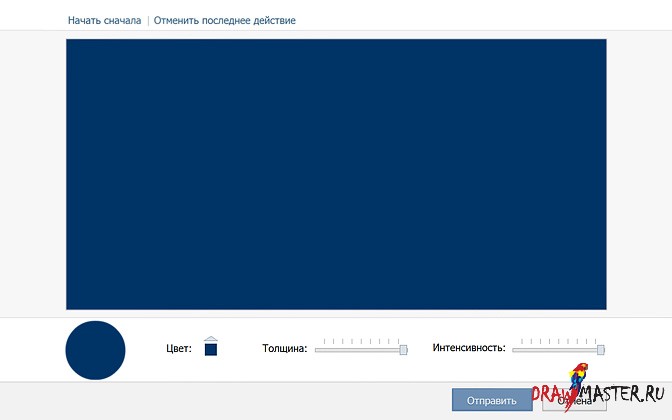
Task: Click the Отмена button
Action: 574,401
